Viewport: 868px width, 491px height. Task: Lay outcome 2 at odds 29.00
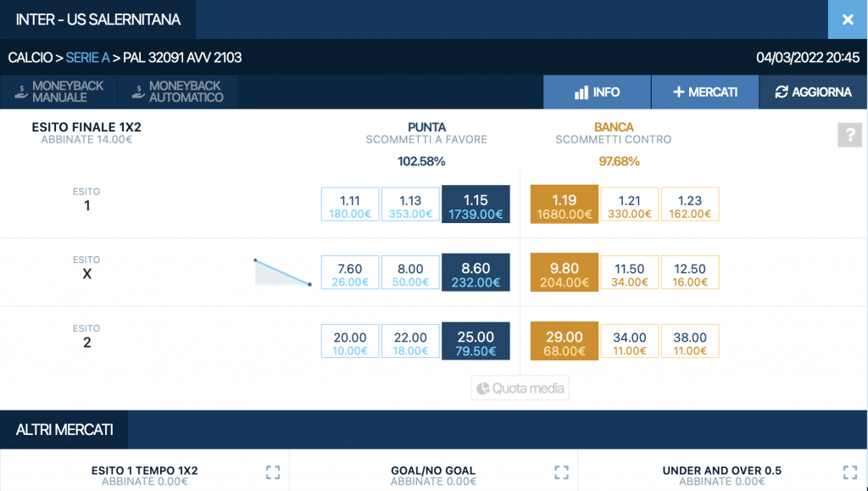coord(564,341)
